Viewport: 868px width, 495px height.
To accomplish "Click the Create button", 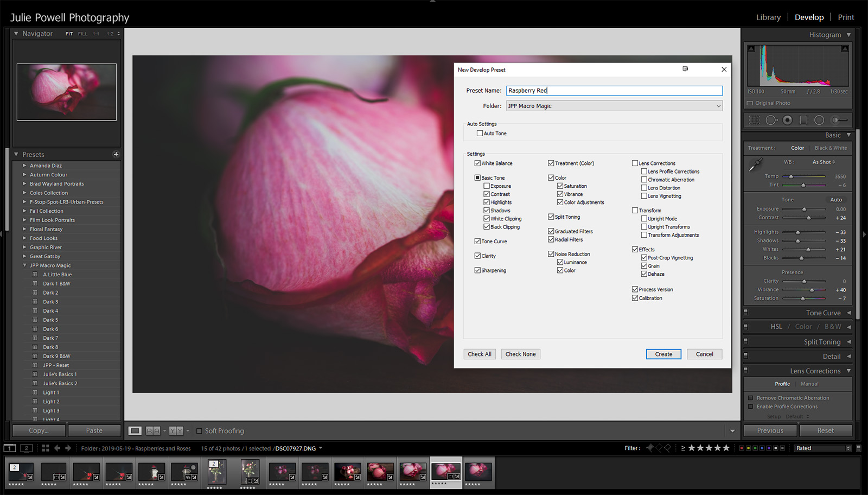I will pyautogui.click(x=663, y=354).
